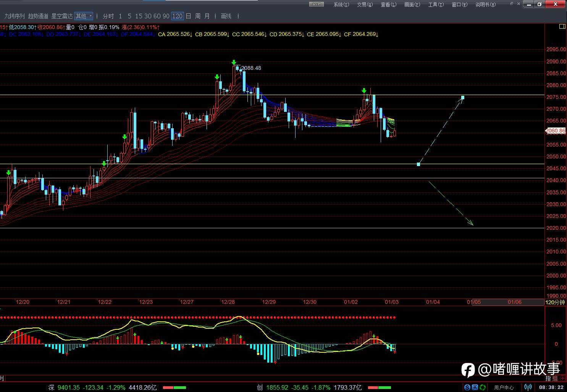Select the 分时 intraday view

108,16
